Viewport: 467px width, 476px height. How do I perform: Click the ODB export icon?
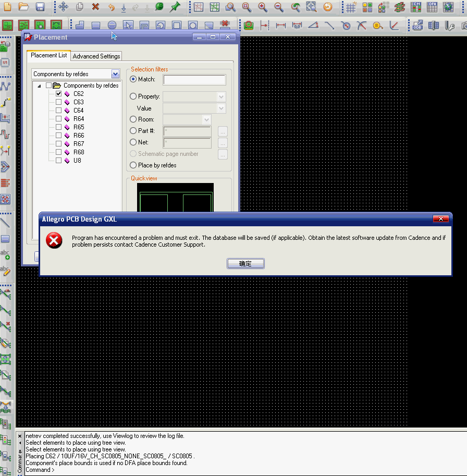click(418, 25)
